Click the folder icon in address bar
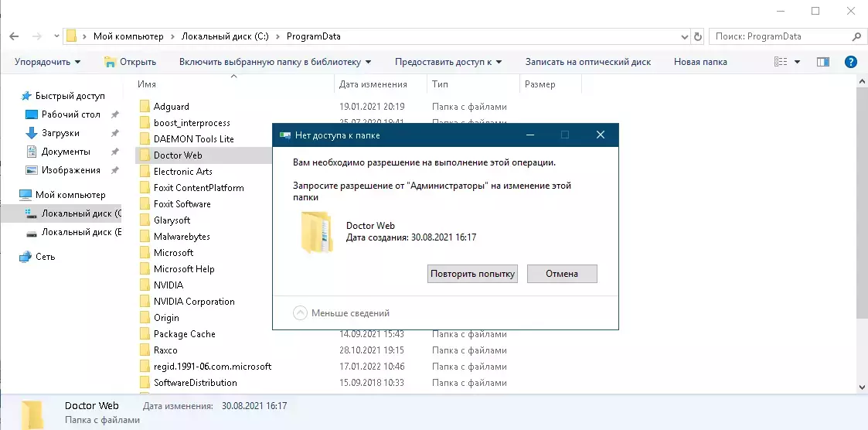The height and width of the screenshot is (430, 868). pyautogui.click(x=71, y=36)
